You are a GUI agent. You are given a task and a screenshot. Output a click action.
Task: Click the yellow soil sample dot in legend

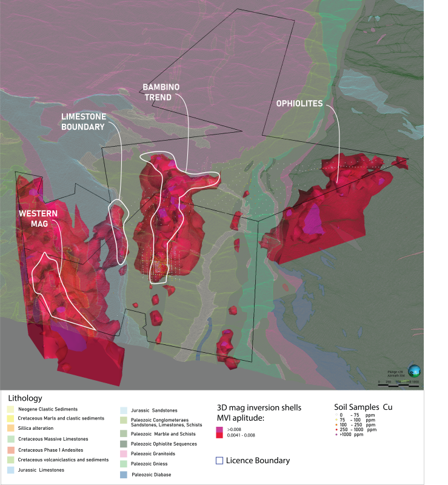click(337, 420)
